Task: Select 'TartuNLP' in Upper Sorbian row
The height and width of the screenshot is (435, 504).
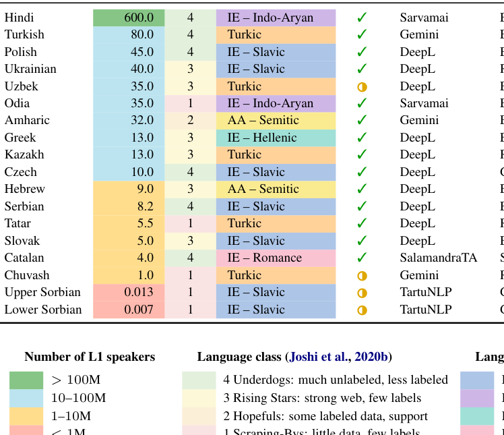Action: 426,292
